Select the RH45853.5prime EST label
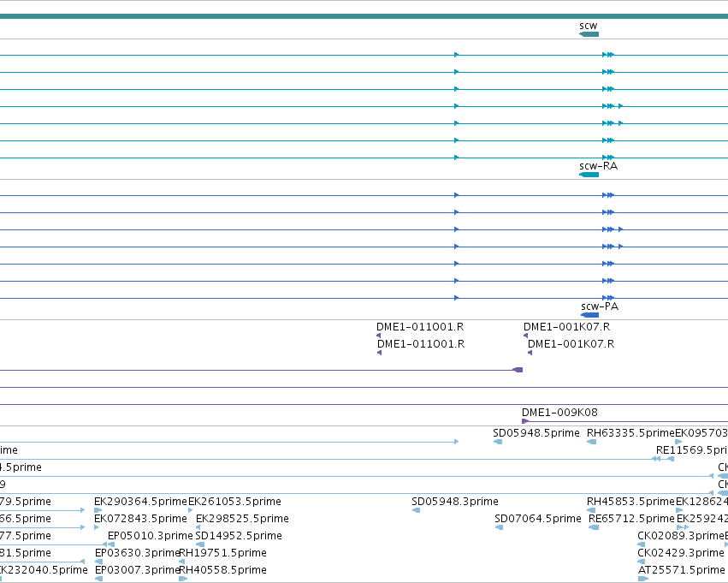This screenshot has width=728, height=583. (x=630, y=502)
